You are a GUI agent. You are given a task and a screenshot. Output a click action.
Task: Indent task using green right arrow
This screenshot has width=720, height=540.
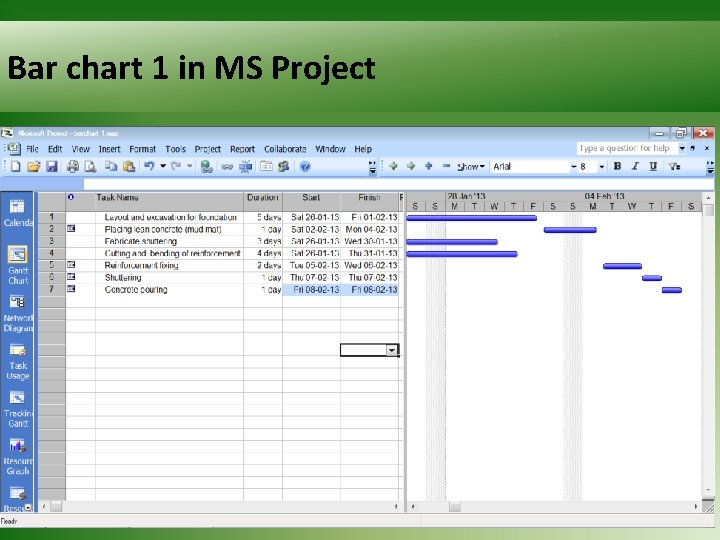411,166
